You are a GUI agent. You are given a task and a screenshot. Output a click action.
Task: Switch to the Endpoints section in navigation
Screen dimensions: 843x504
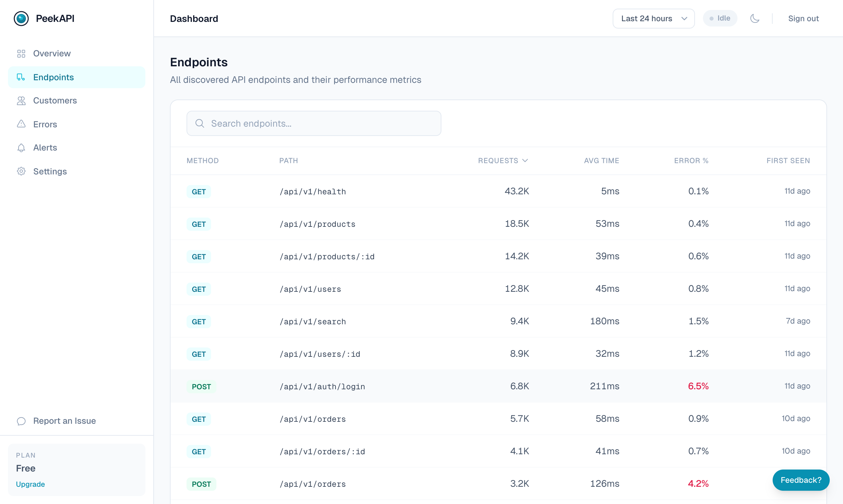click(x=53, y=77)
